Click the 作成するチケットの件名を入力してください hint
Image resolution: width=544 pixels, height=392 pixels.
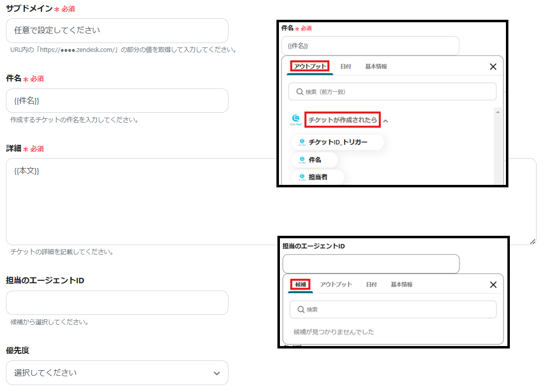pyautogui.click(x=75, y=120)
